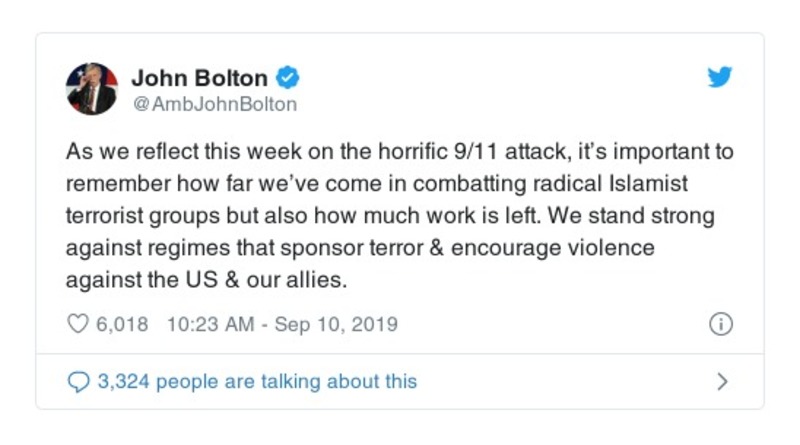Click the last line "against the US & our allies."
The height and width of the screenshot is (445, 800).
pos(206,280)
